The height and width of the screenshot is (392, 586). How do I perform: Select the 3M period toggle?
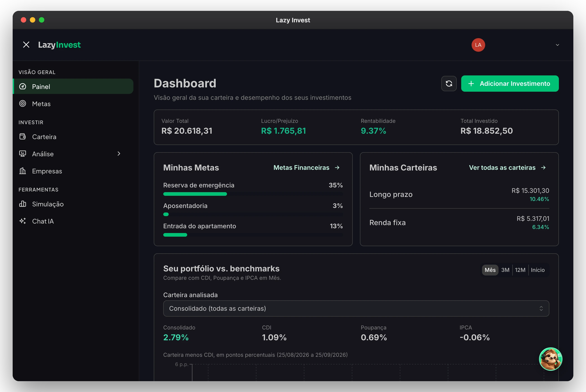click(x=505, y=270)
